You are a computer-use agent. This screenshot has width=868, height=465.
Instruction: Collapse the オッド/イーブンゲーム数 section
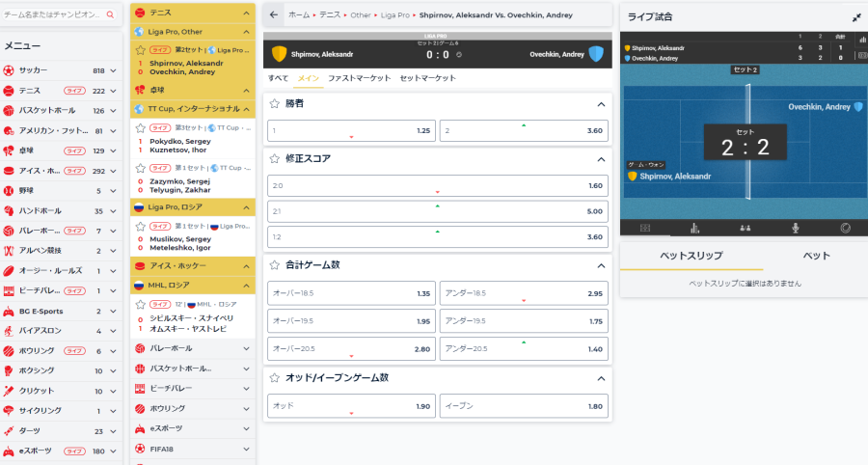pyautogui.click(x=601, y=378)
